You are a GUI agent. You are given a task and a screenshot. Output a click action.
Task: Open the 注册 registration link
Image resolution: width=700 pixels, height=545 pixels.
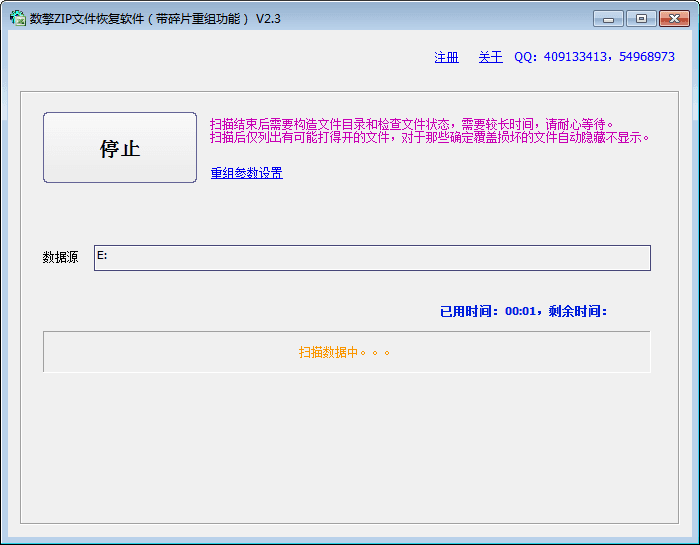[446, 57]
